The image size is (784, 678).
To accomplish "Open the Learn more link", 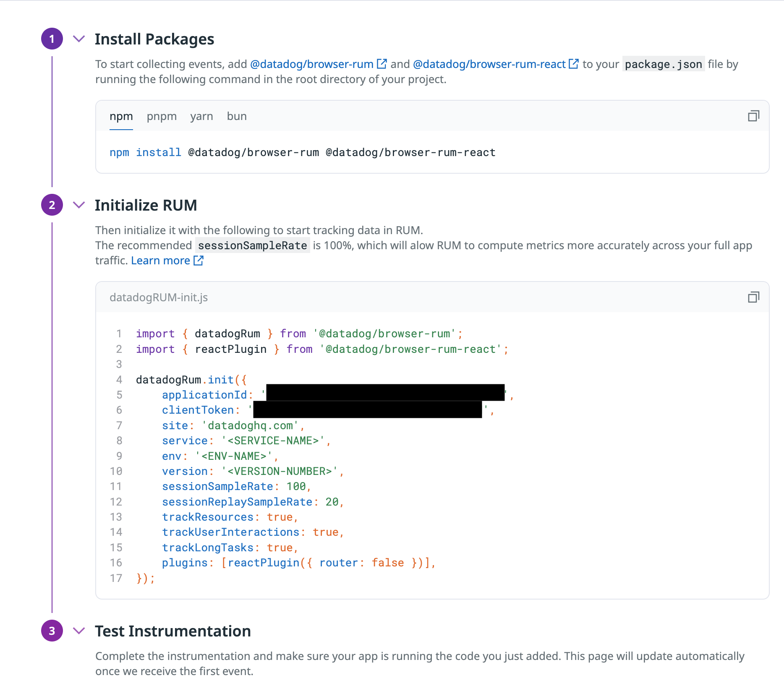I will (160, 261).
